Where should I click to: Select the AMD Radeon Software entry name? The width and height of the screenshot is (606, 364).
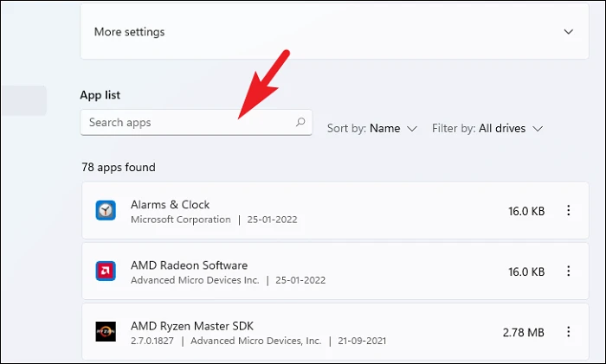(189, 265)
